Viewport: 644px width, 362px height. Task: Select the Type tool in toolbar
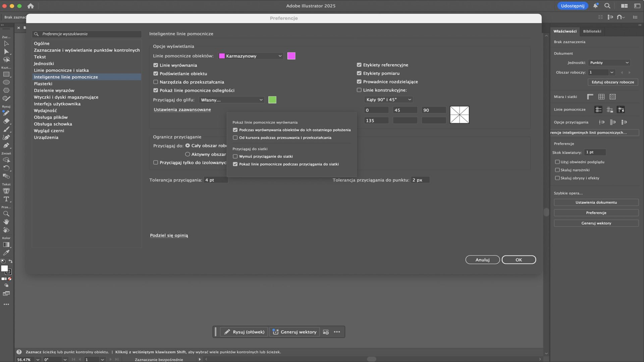tap(6, 199)
